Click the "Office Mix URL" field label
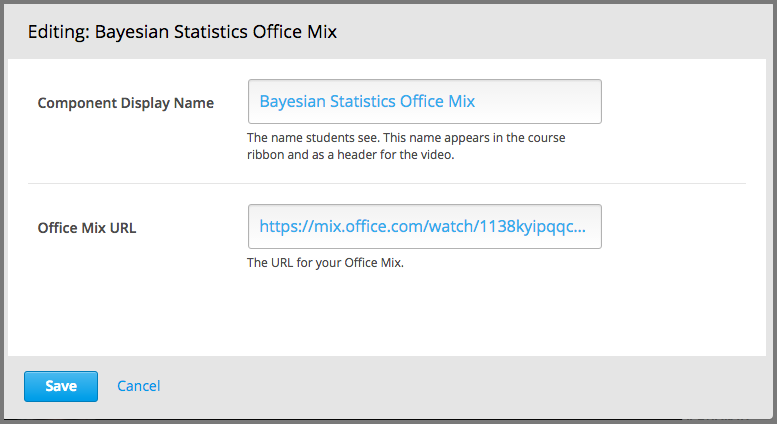This screenshot has width=777, height=424. click(87, 228)
